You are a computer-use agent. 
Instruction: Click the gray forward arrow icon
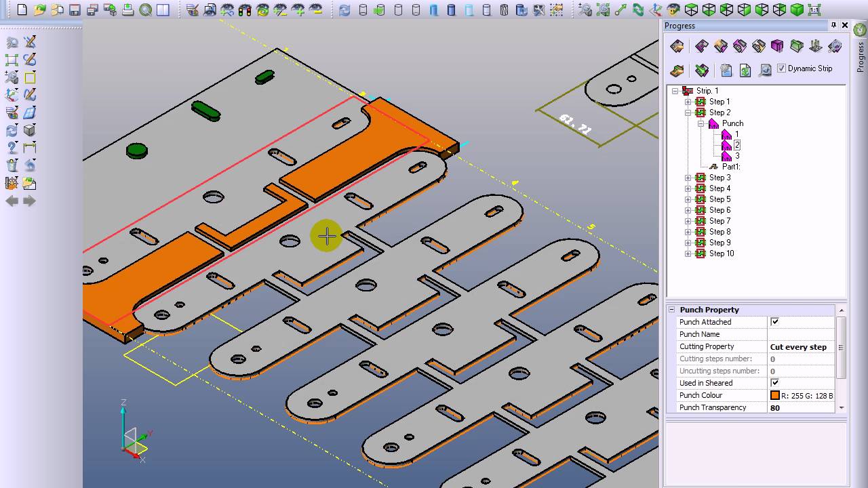click(30, 201)
